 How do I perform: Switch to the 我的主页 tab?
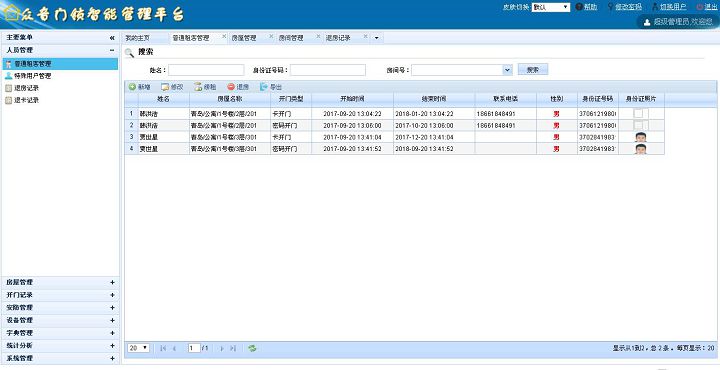pyautogui.click(x=138, y=38)
